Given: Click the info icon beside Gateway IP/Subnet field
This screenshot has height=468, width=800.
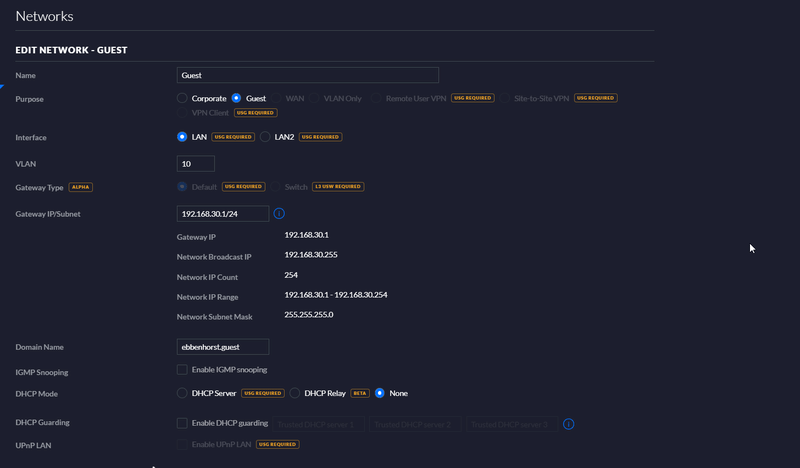Looking at the screenshot, I should click(x=279, y=213).
